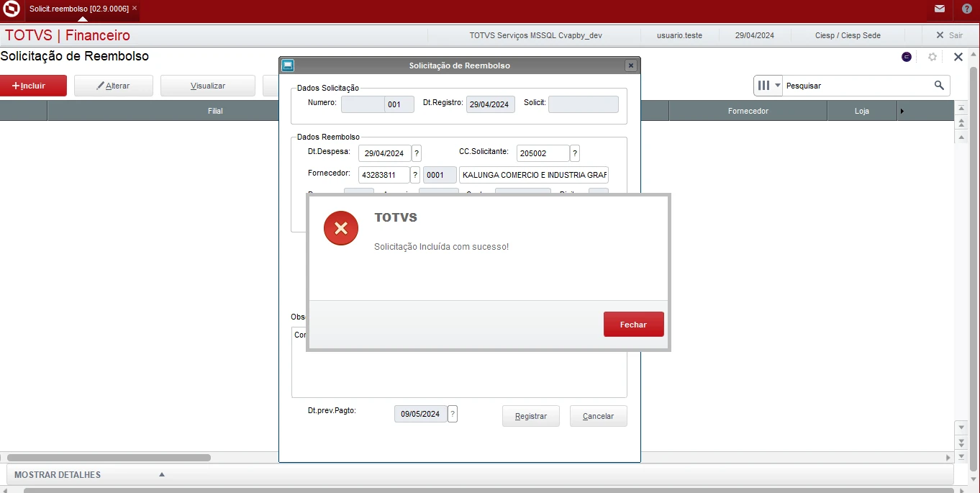Open the mail envelope icon

pyautogui.click(x=940, y=9)
